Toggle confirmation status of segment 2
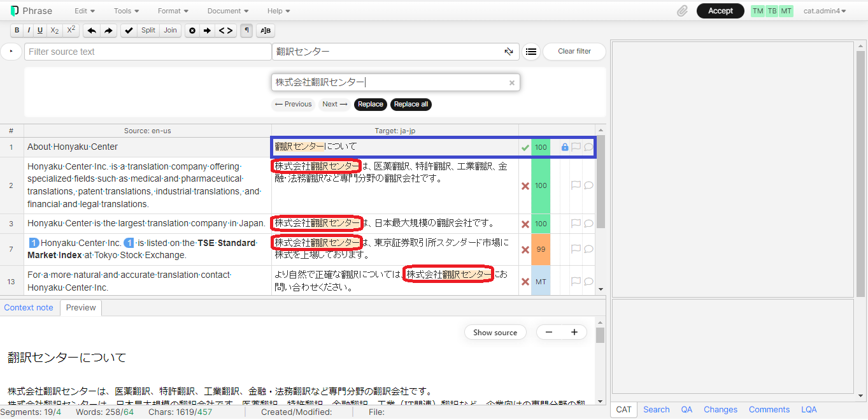Image resolution: width=868 pixels, height=420 pixels. click(x=525, y=186)
